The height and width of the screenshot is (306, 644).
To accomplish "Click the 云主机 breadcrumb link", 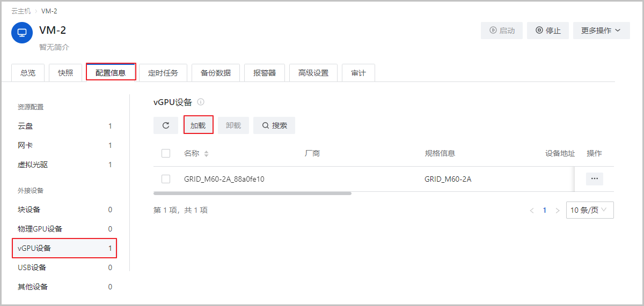I will pyautogui.click(x=21, y=11).
